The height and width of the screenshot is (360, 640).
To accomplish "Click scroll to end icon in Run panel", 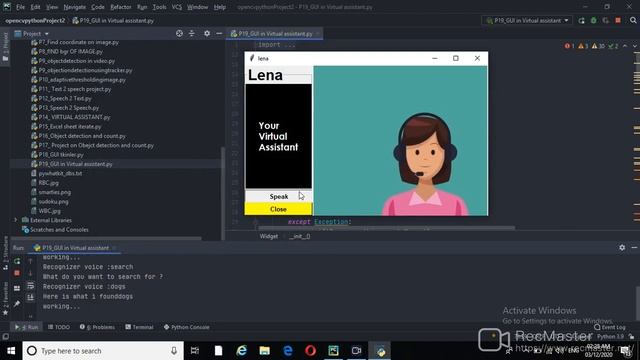I will [31, 298].
